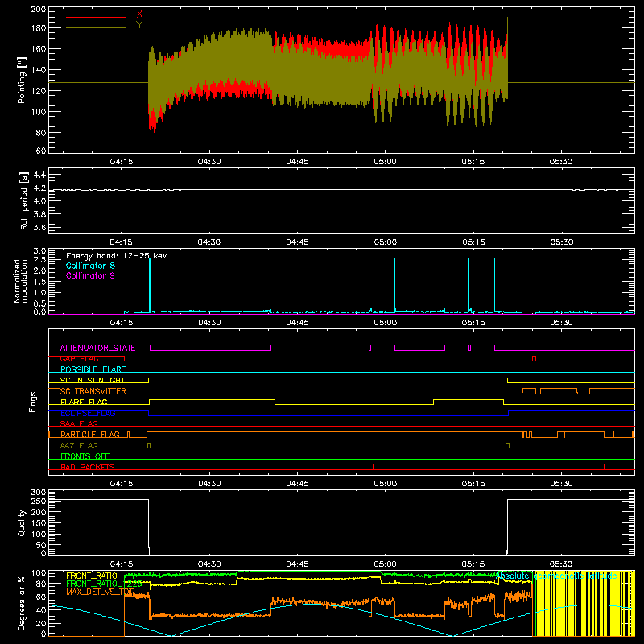Click the olive Y legend line sample
644x644 pixels.
pyautogui.click(x=96, y=28)
